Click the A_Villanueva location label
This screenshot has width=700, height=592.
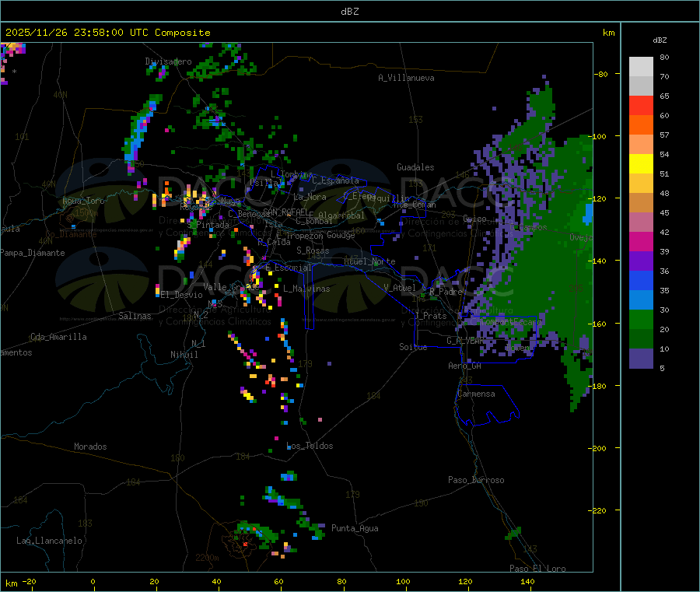pyautogui.click(x=406, y=78)
